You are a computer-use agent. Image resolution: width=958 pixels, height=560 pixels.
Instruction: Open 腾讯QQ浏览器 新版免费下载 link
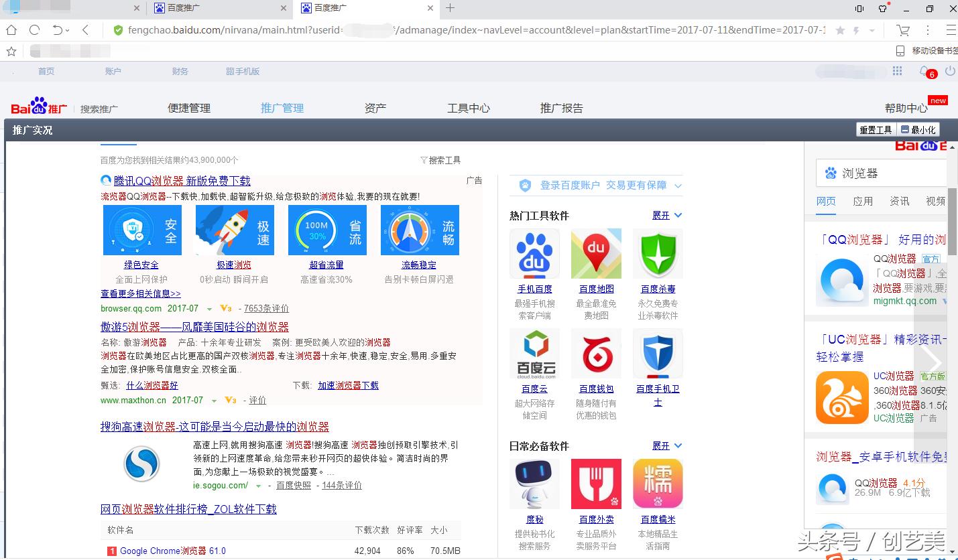click(182, 181)
